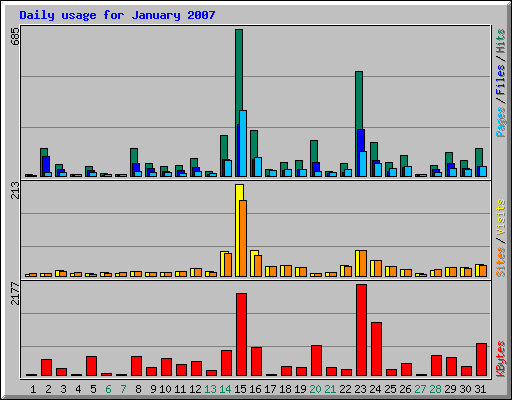
Task: Click the 2177 axis maximum label
Action: (15, 294)
